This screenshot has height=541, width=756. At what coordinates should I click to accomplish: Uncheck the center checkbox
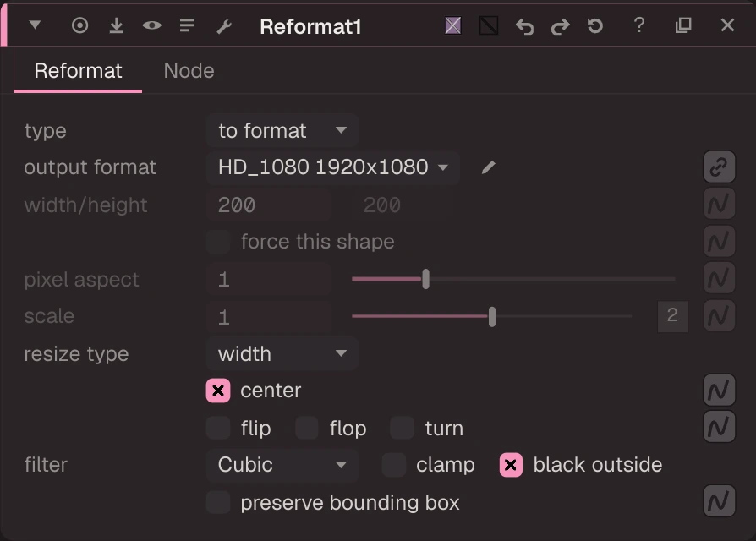tap(218, 391)
